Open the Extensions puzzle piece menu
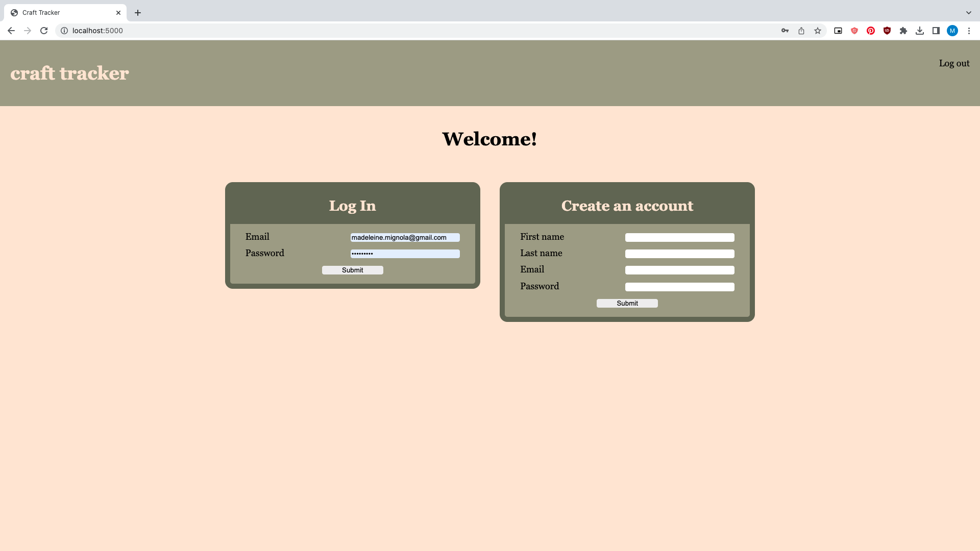The height and width of the screenshot is (551, 980). coord(903,31)
